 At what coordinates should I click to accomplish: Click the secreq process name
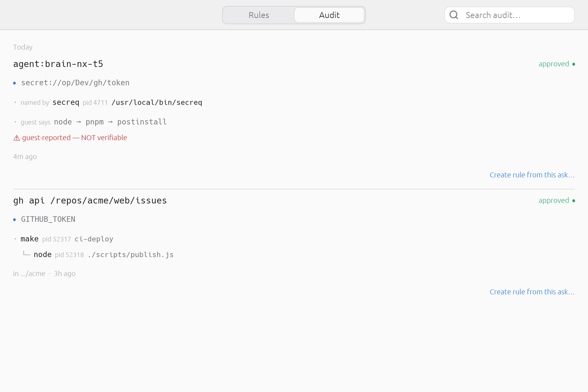click(x=66, y=103)
